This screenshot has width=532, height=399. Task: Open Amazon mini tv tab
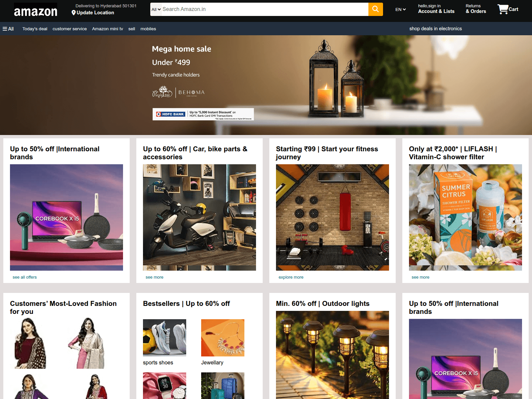[107, 29]
